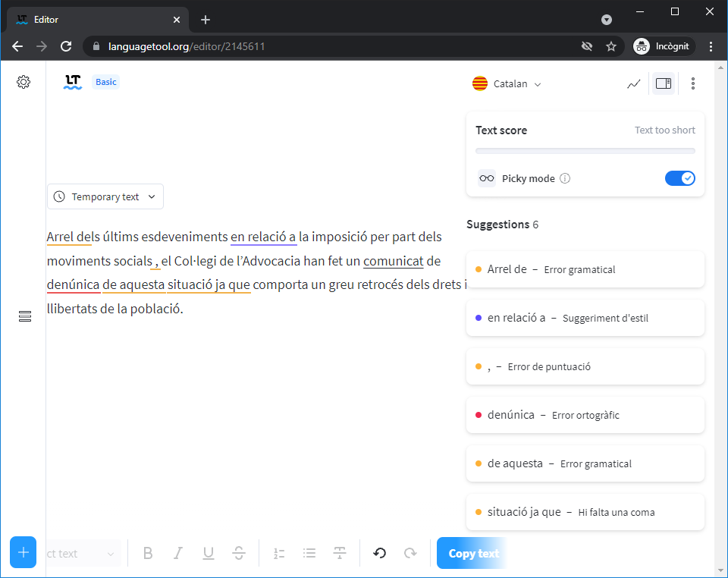The width and height of the screenshot is (728, 578).
Task: Select the Editor browser tab
Action: point(99,20)
